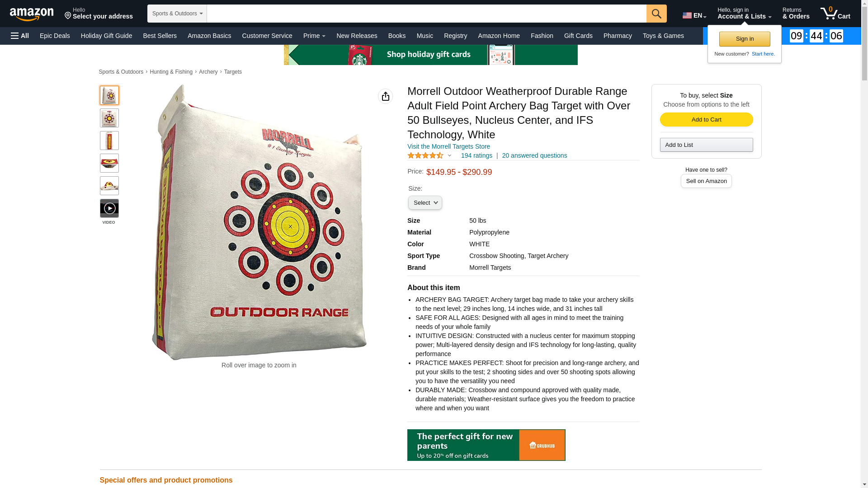Select the second product image thumbnail
Screen dimensions: 868x488
109,118
